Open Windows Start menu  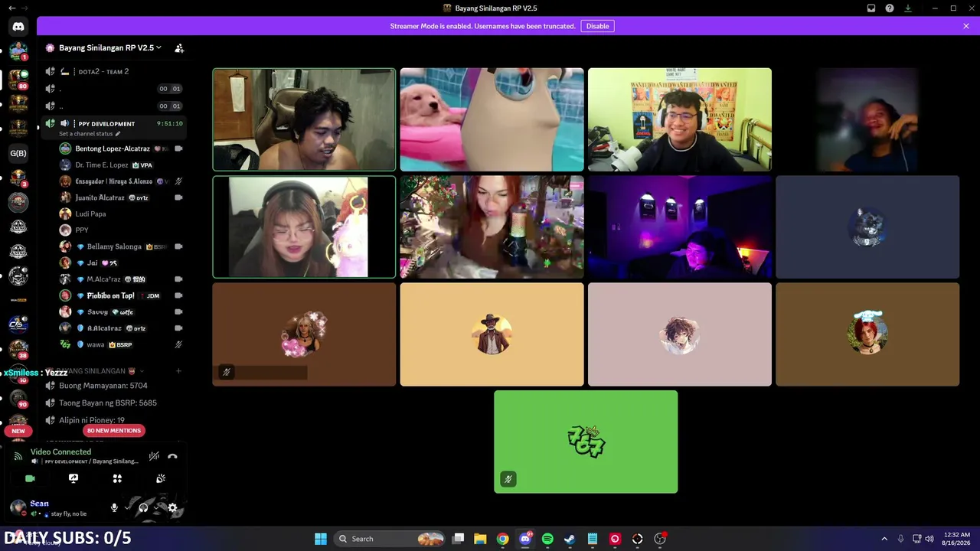pos(321,539)
